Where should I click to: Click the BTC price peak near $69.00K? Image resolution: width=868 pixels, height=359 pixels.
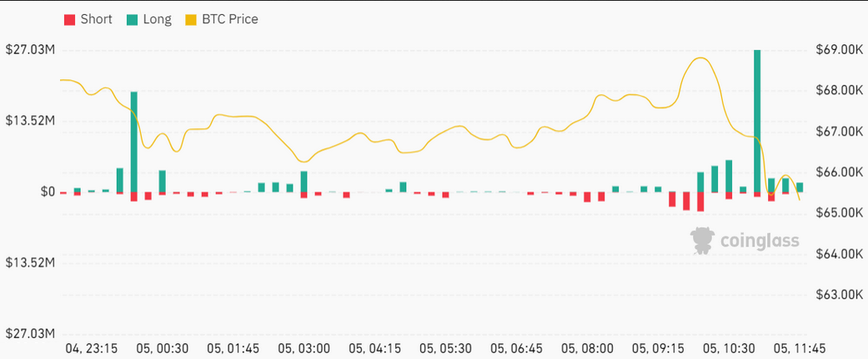coord(701,57)
